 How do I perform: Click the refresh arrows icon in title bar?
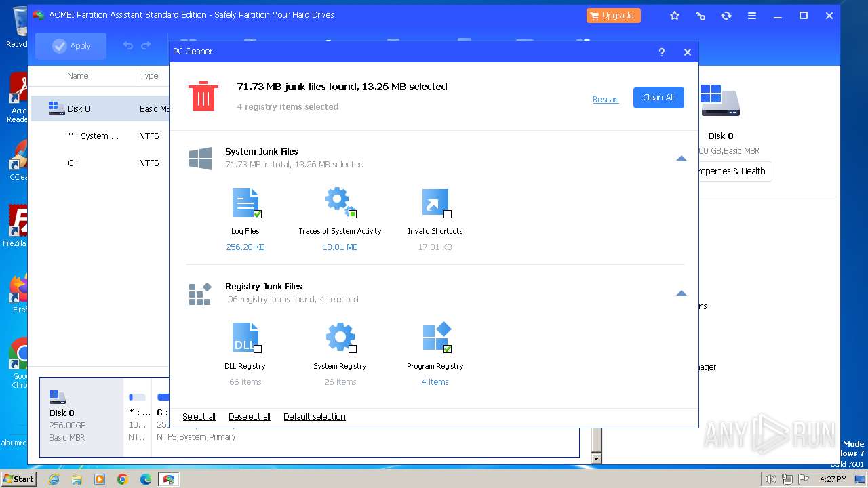click(x=726, y=16)
